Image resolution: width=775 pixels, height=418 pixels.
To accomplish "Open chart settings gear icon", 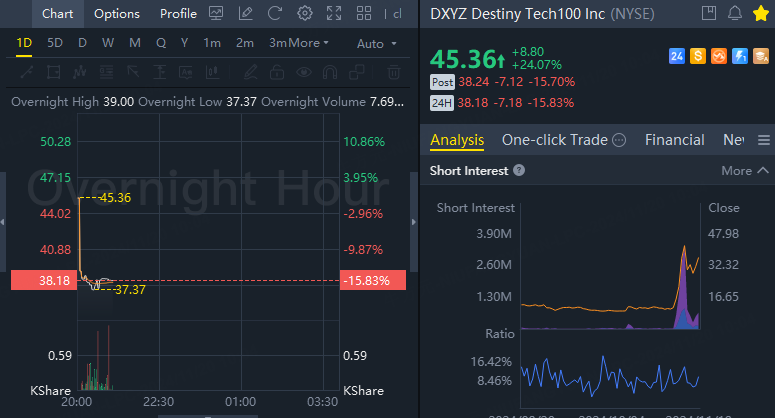I will [x=304, y=13].
